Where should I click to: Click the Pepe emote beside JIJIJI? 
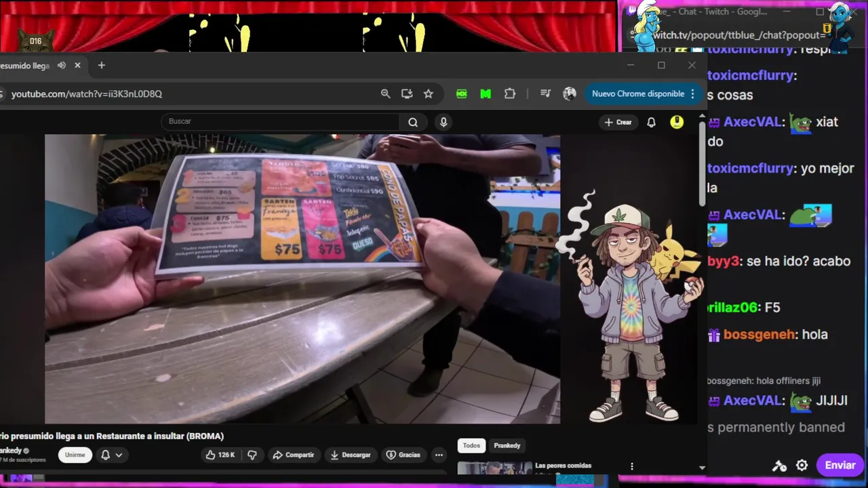801,402
